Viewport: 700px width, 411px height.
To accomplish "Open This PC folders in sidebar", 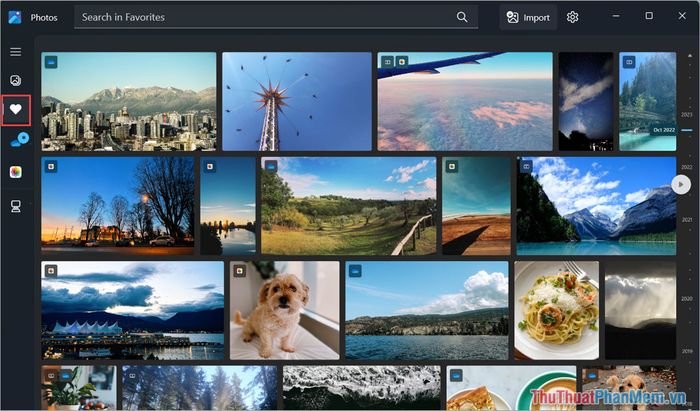I will [x=16, y=206].
